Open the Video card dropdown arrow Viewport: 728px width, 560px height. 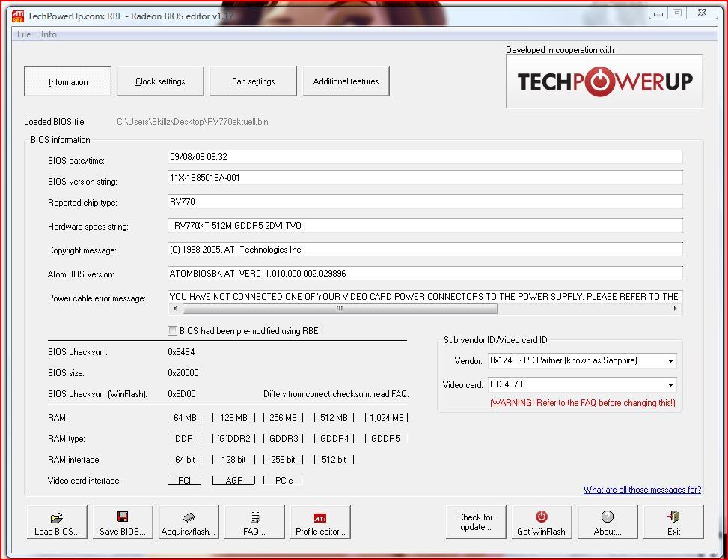pos(670,384)
